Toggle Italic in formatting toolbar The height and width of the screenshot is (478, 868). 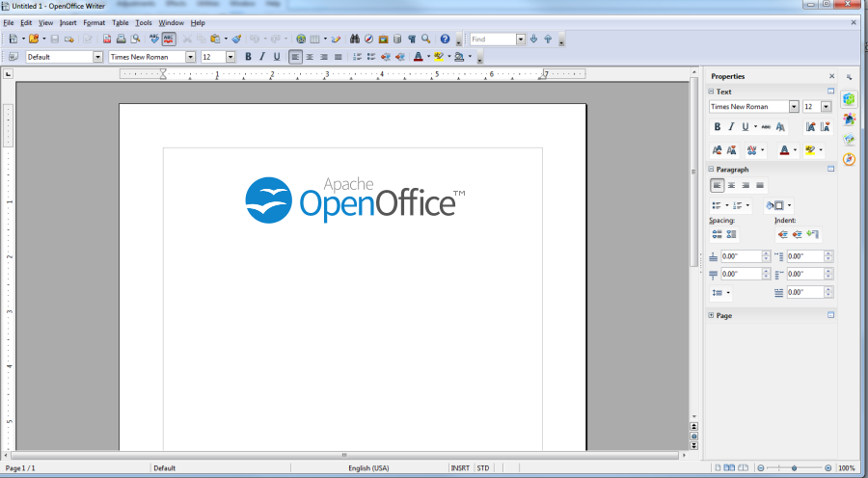point(262,57)
